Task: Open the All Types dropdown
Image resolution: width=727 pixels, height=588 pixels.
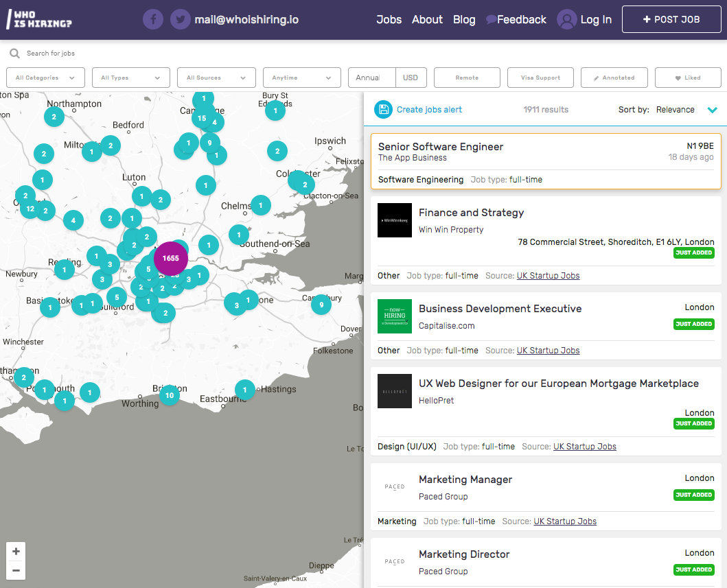Action: click(130, 78)
